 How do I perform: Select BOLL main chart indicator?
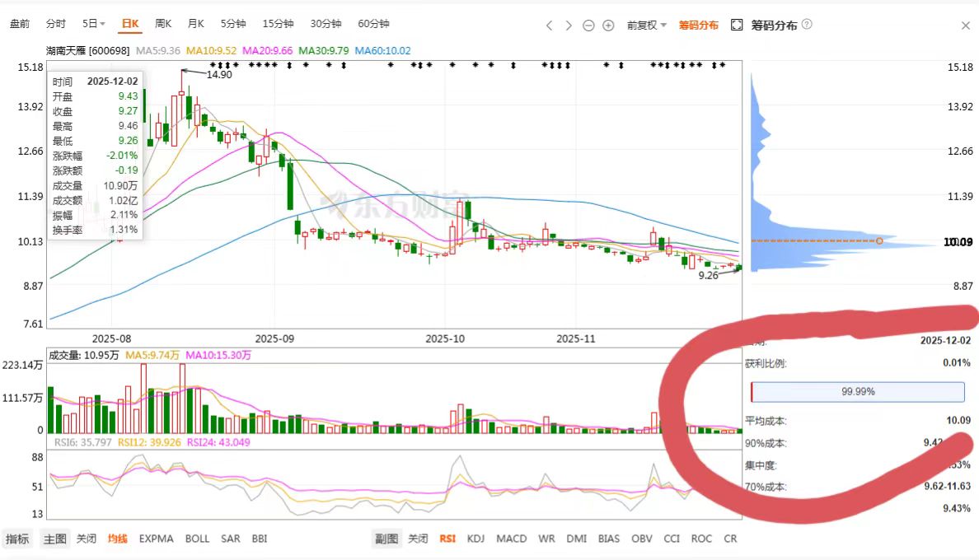(x=197, y=539)
